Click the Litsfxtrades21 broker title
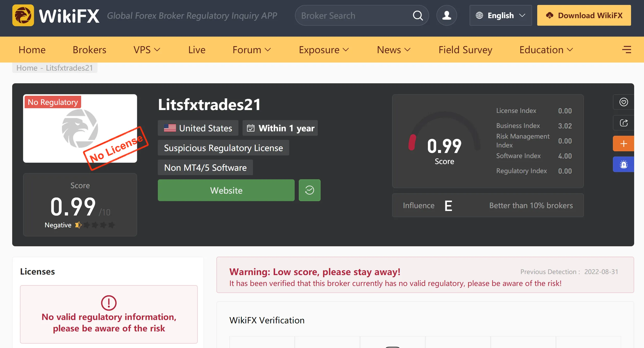Image resolution: width=644 pixels, height=348 pixels. [x=209, y=105]
